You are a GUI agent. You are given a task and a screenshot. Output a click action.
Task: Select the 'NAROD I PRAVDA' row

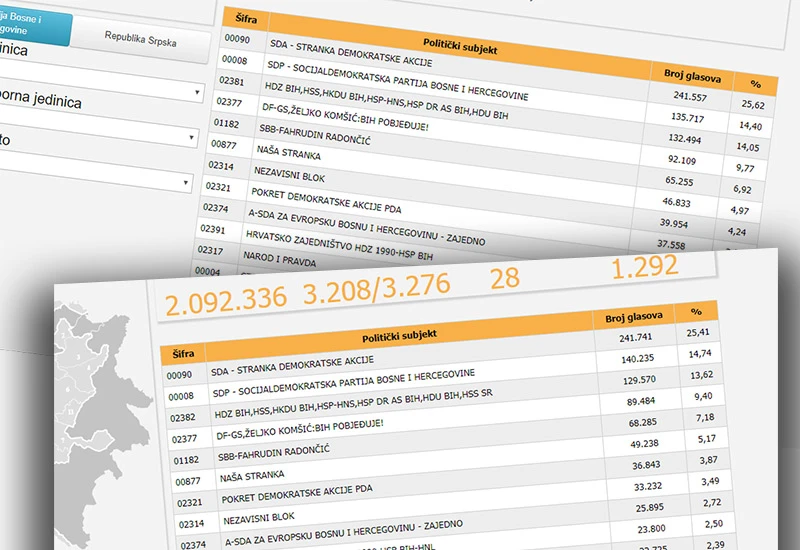click(x=280, y=259)
